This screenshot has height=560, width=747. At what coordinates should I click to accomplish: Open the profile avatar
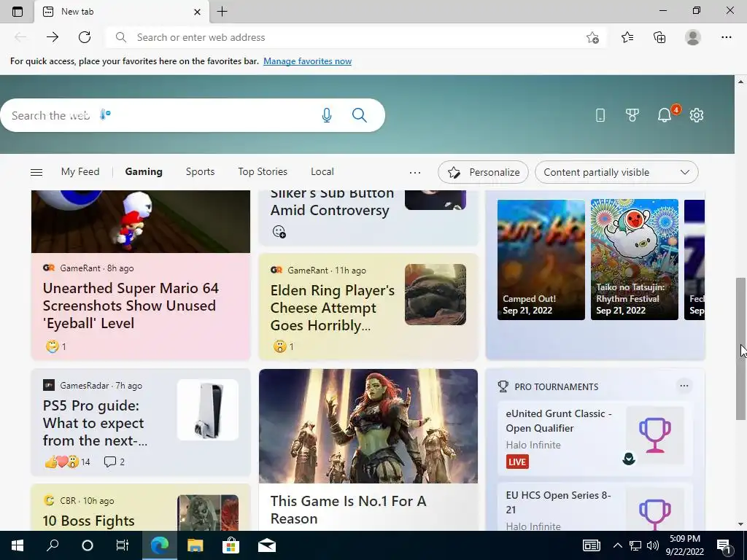(693, 37)
